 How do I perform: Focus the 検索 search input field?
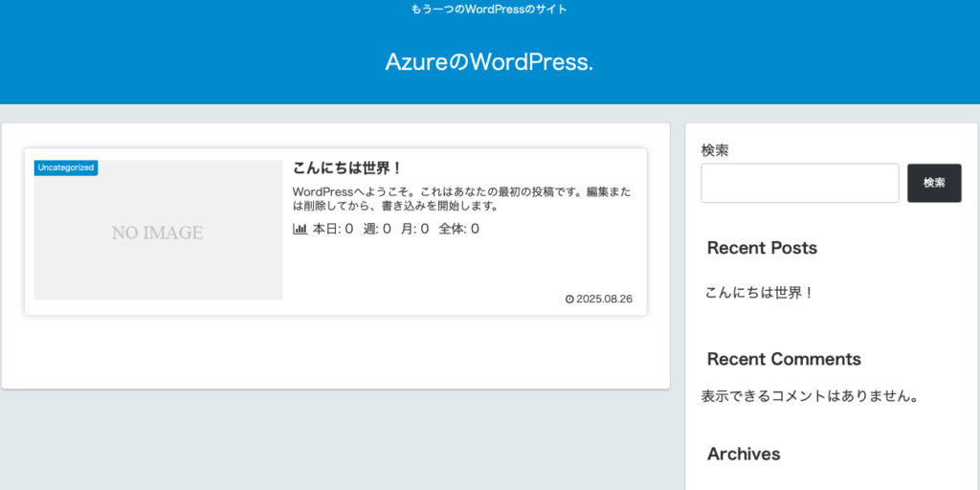pos(800,183)
